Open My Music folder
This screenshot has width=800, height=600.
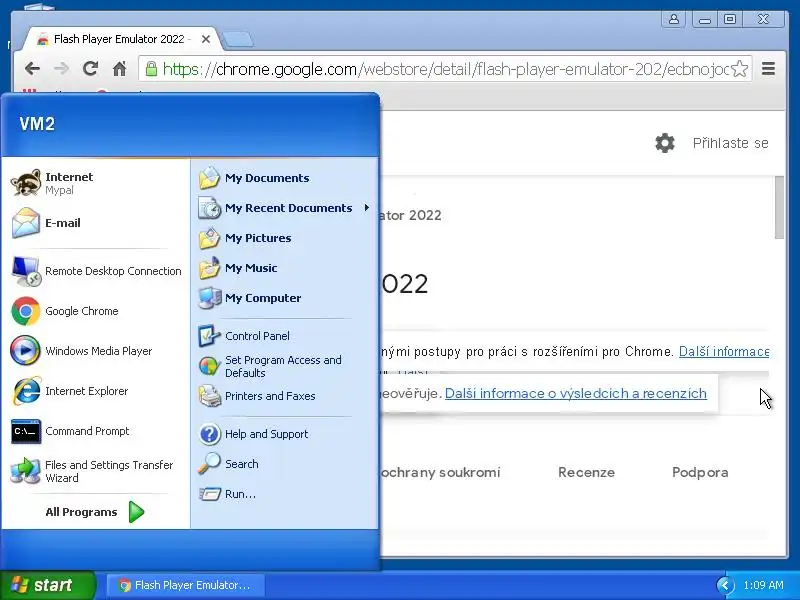tap(285, 268)
